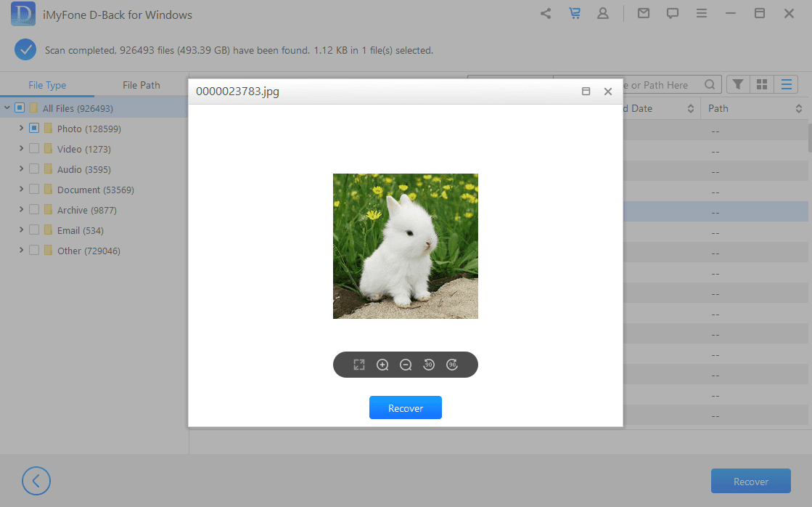The height and width of the screenshot is (507, 812).
Task: Expand the Document category
Action: (21, 190)
